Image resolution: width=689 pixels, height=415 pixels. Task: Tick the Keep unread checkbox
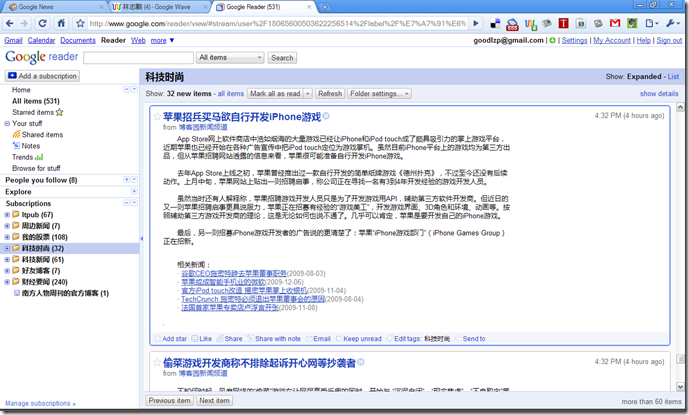(339, 339)
